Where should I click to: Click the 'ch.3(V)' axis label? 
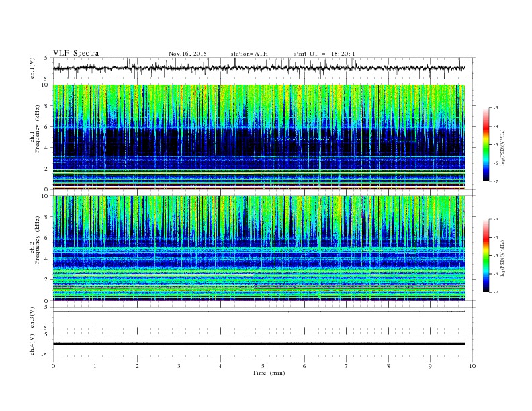(x=32, y=318)
